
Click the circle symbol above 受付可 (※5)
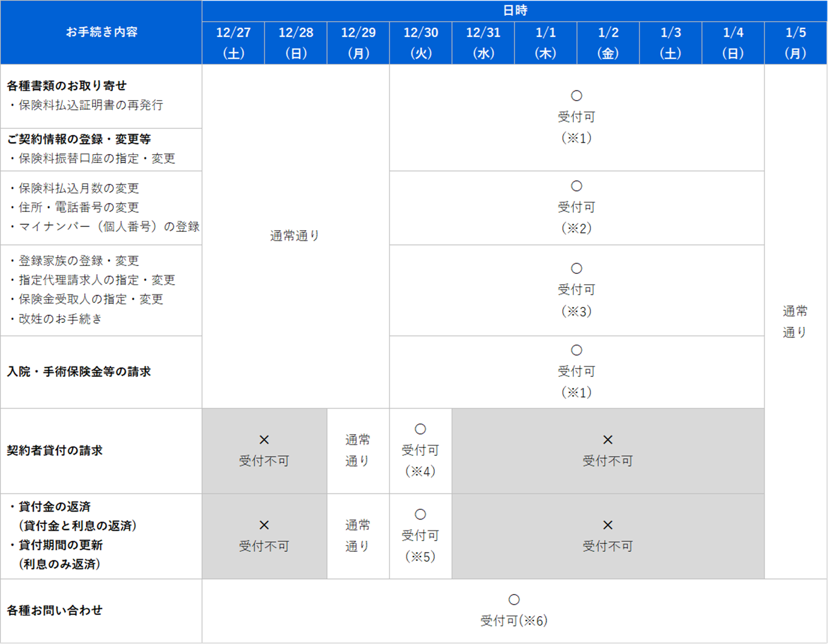click(x=420, y=514)
